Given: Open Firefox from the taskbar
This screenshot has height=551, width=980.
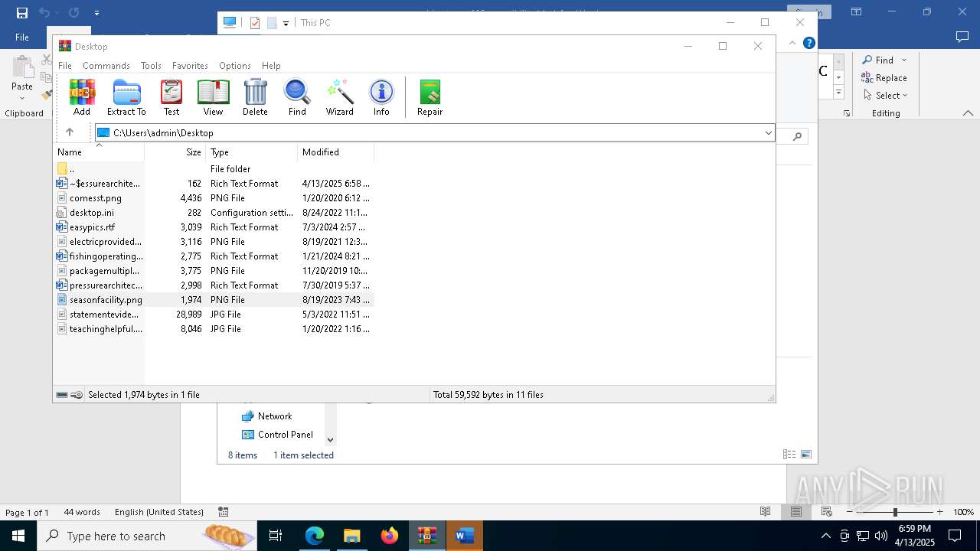Looking at the screenshot, I should [x=390, y=536].
